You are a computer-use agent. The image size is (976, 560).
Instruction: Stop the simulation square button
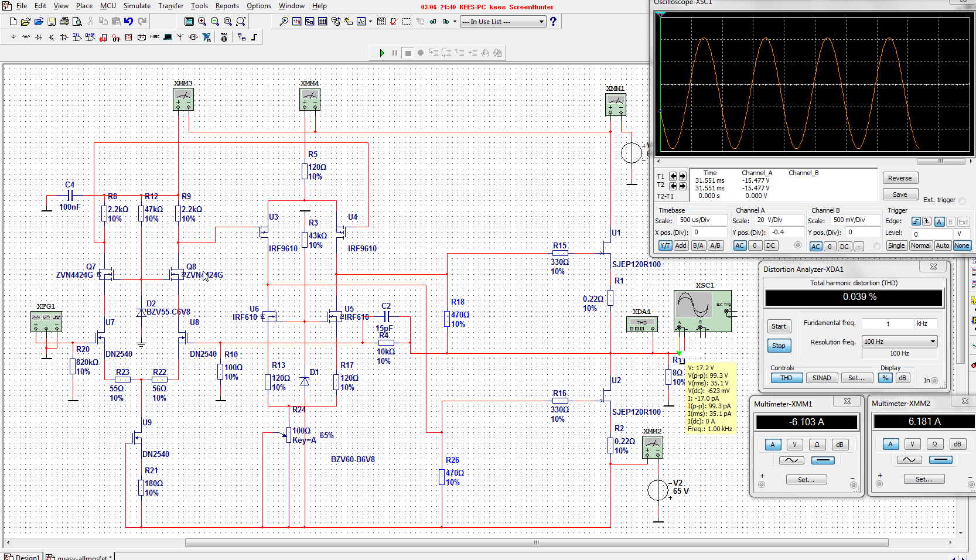click(408, 53)
